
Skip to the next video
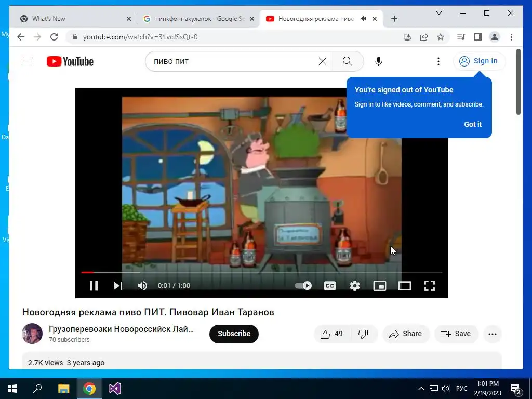[x=118, y=286]
